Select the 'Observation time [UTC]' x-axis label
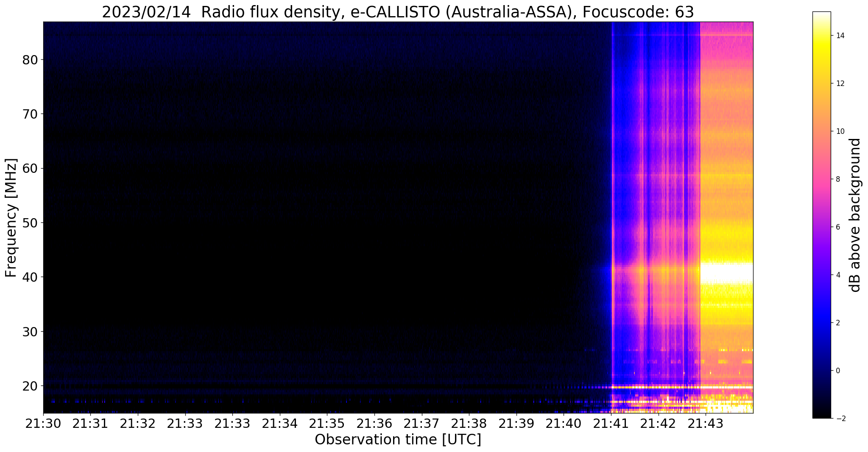Screen dimensions: 868x452 398,440
